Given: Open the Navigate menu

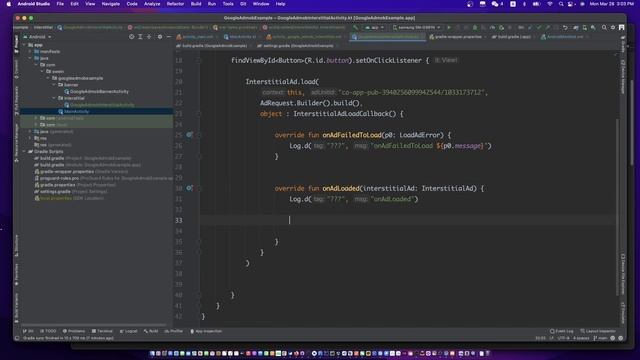Looking at the screenshot, I should point(111,4).
